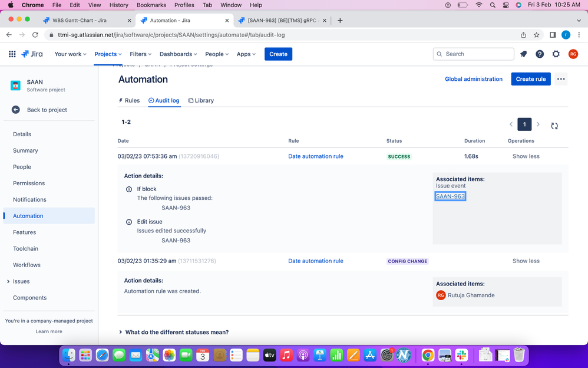Open the notifications bell
The height and width of the screenshot is (368, 588).
pos(524,54)
